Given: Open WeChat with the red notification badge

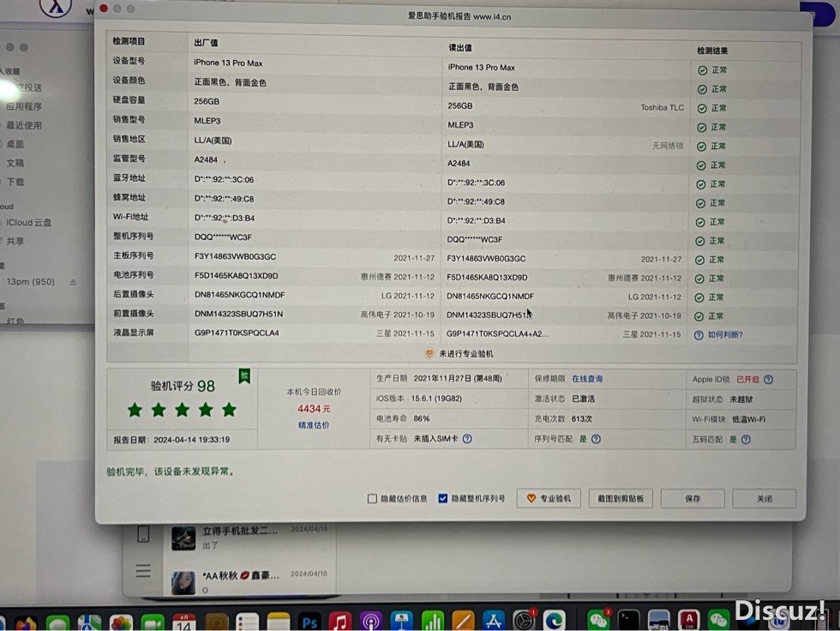Looking at the screenshot, I should [x=598, y=621].
